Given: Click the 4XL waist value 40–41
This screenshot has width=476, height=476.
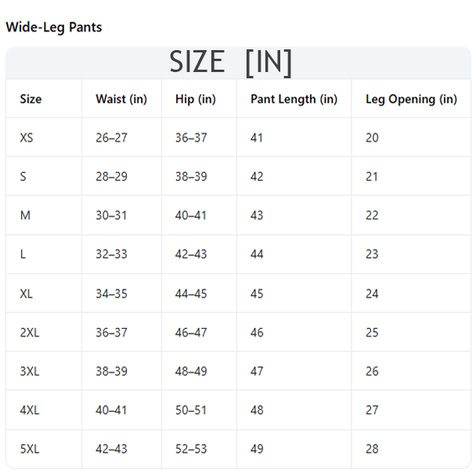Looking at the screenshot, I should coord(111,410).
